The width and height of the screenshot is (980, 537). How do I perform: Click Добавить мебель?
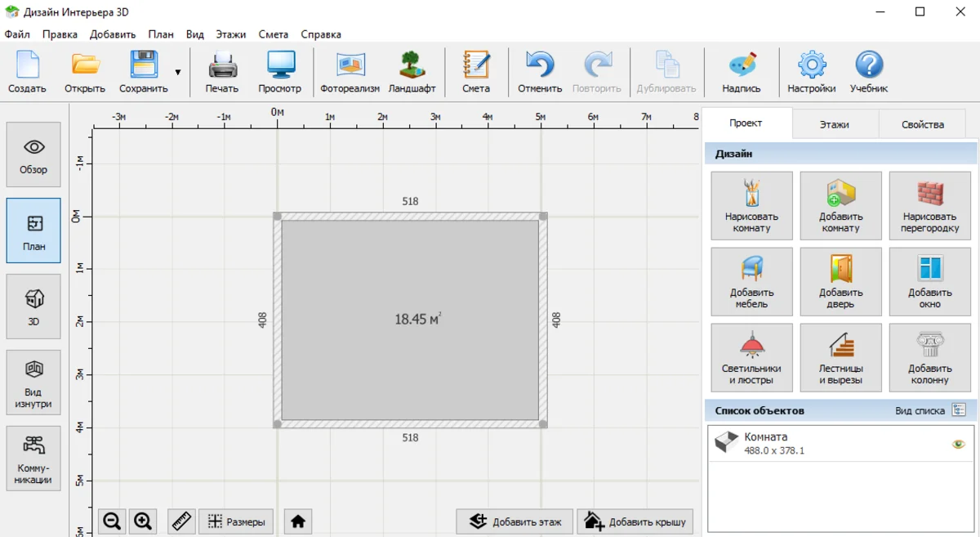(x=752, y=281)
